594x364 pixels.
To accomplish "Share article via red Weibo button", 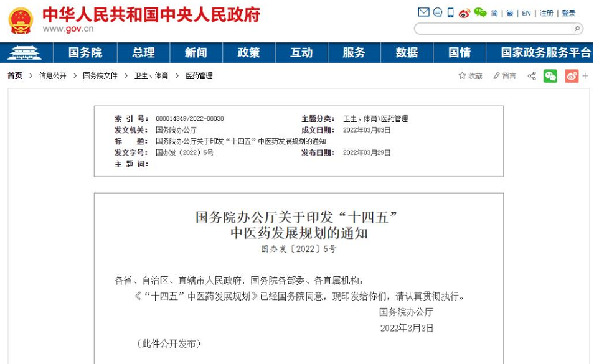I will pyautogui.click(x=572, y=76).
